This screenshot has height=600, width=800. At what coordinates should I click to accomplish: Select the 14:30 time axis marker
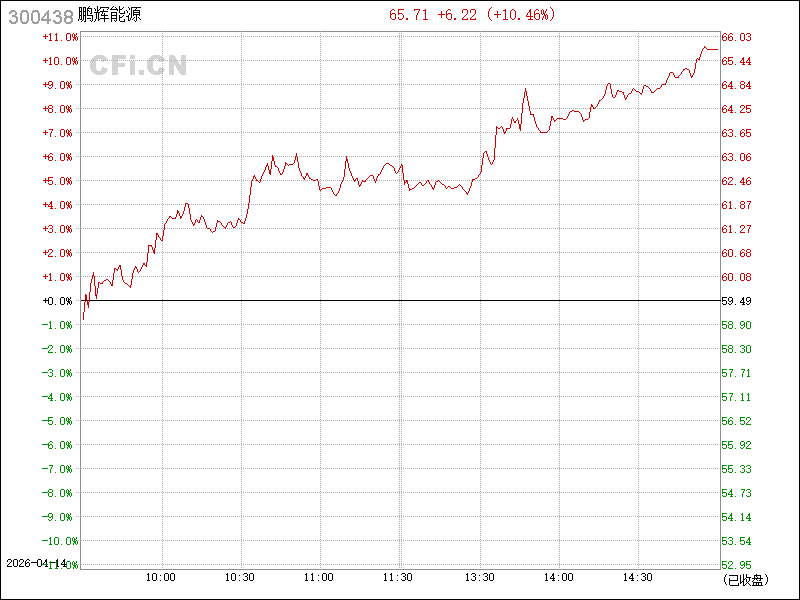coord(638,577)
